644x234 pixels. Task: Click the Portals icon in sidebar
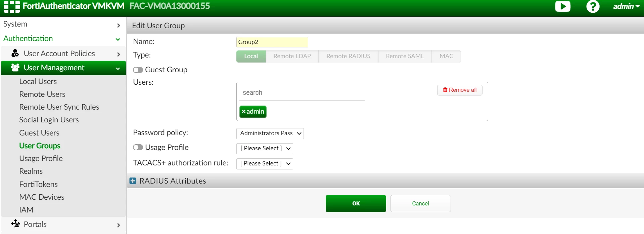pyautogui.click(x=15, y=224)
